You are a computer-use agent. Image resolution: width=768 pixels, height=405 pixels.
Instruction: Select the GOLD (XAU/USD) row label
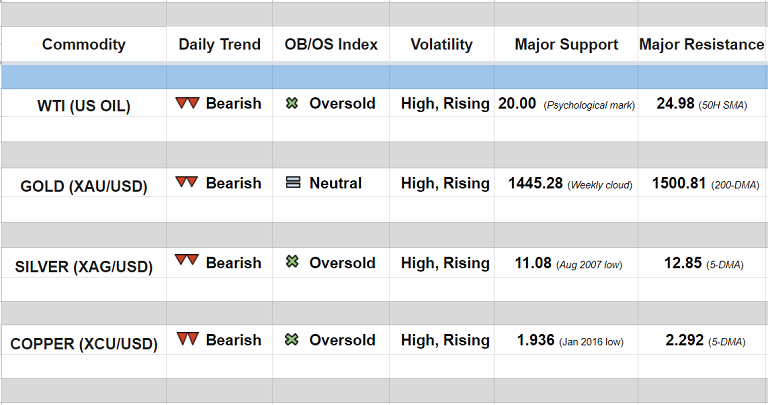pyautogui.click(x=84, y=185)
